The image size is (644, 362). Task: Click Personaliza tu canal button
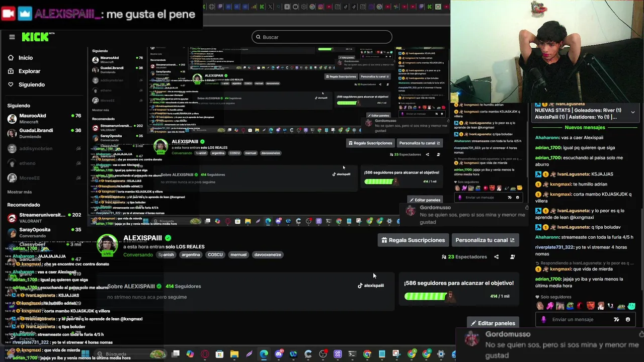click(485, 240)
